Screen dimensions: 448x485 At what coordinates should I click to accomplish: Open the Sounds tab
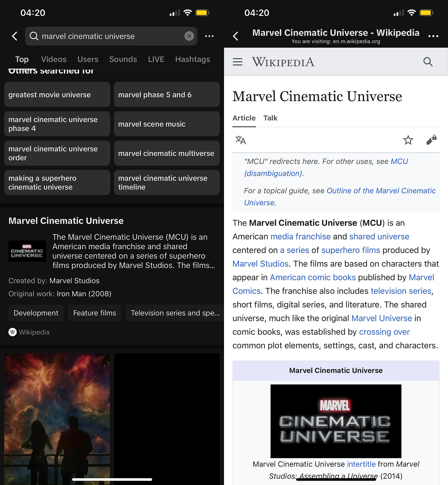(x=123, y=59)
